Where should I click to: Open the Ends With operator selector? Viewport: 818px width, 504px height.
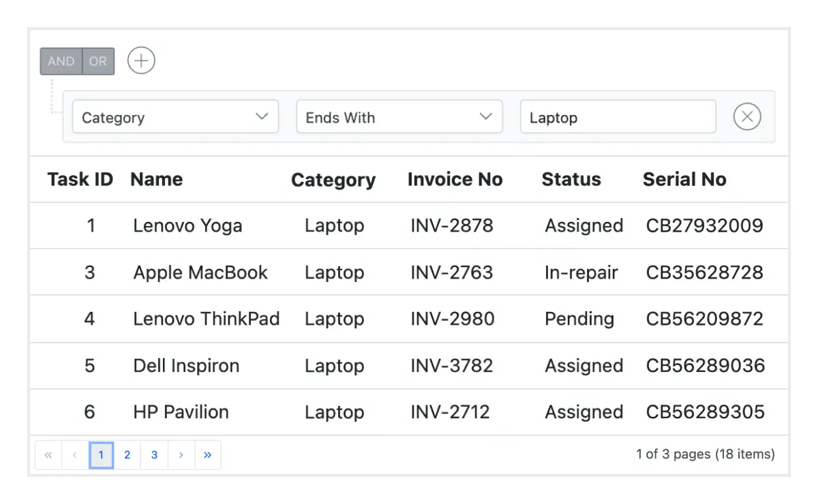pyautogui.click(x=399, y=117)
